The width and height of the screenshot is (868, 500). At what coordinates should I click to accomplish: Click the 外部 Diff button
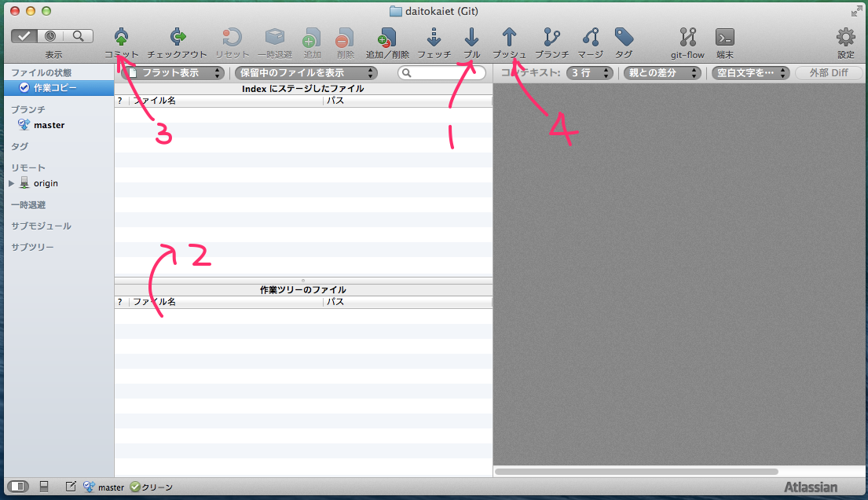click(x=829, y=72)
